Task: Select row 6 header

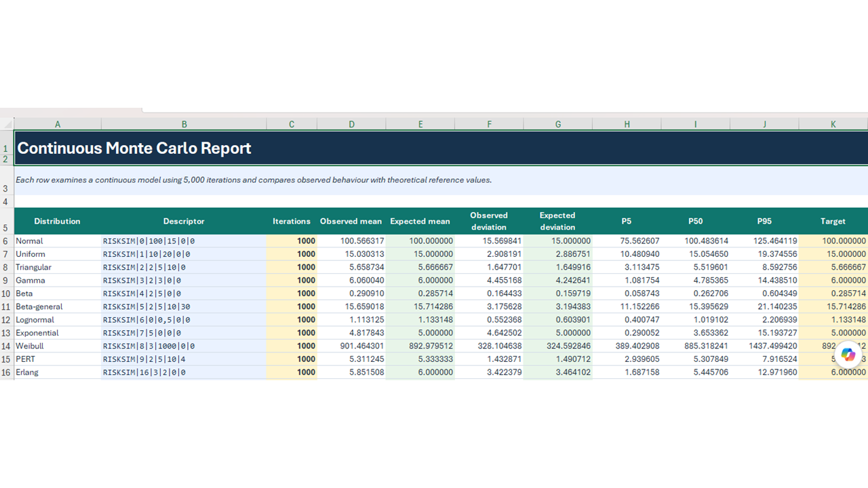Action: pos(7,241)
